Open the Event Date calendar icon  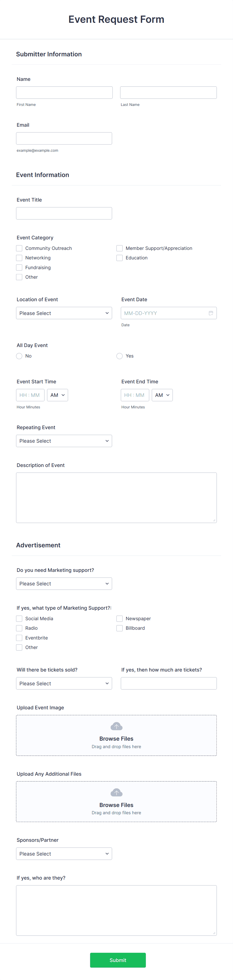coord(210,313)
